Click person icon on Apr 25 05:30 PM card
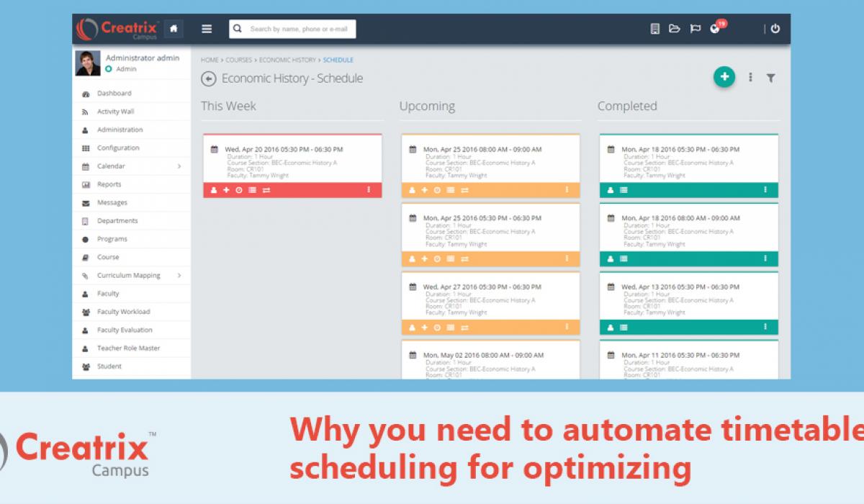 [413, 259]
